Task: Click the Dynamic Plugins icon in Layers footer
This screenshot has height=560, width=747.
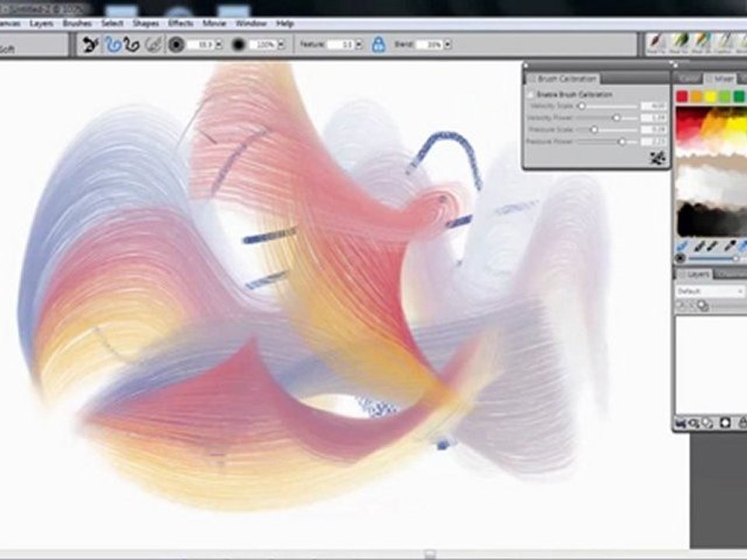Action: click(693, 423)
